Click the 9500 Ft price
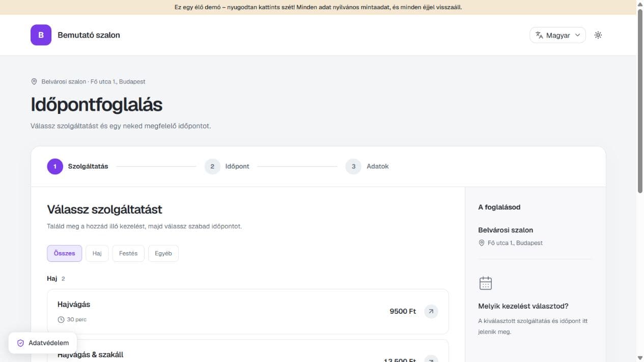The image size is (644, 362). pos(403,311)
